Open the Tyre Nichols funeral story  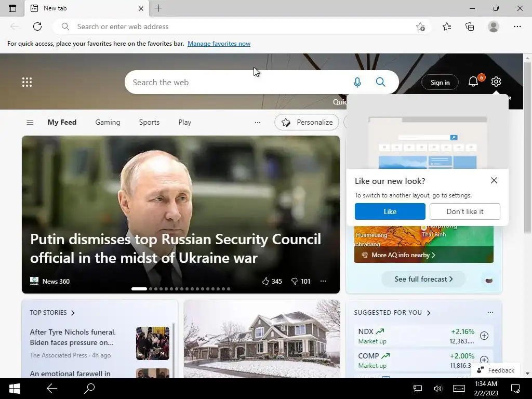pos(73,337)
